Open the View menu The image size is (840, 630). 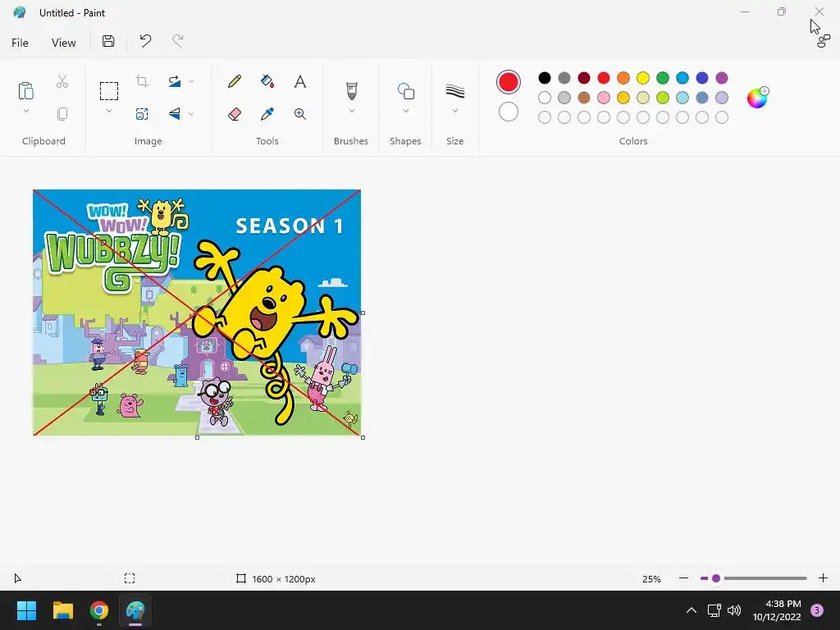click(x=64, y=43)
